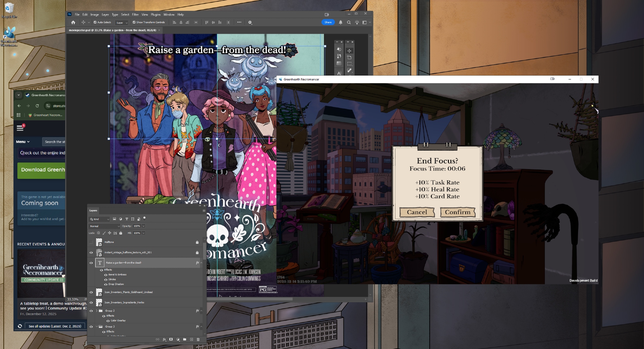The width and height of the screenshot is (644, 349).
Task: Click the delete layer trash icon
Action: coord(198,339)
